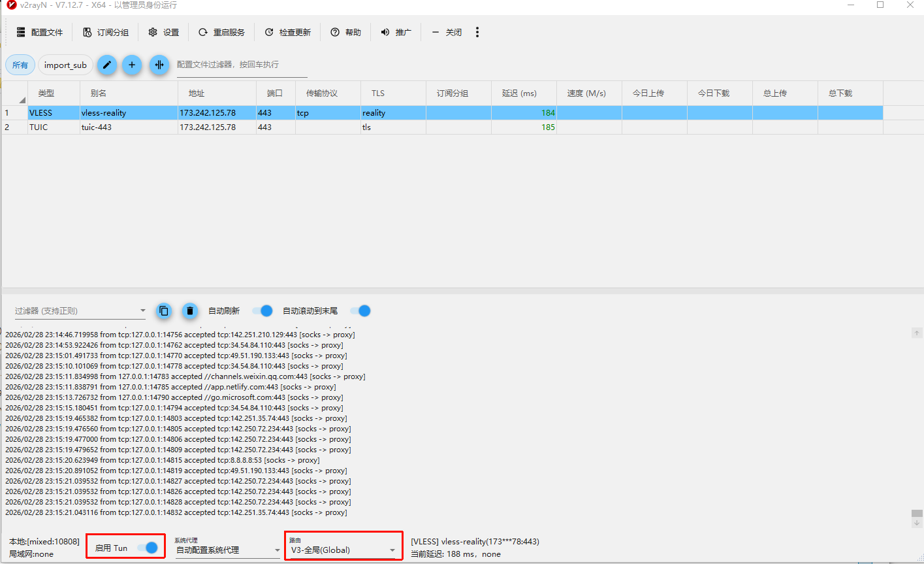Copy log output with the copy icon
Viewport: 924px width, 564px height.
tap(164, 311)
